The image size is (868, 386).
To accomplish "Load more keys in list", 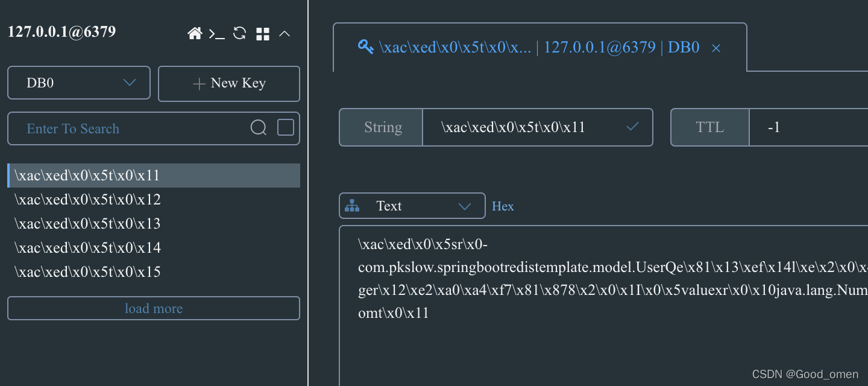I will tap(154, 308).
